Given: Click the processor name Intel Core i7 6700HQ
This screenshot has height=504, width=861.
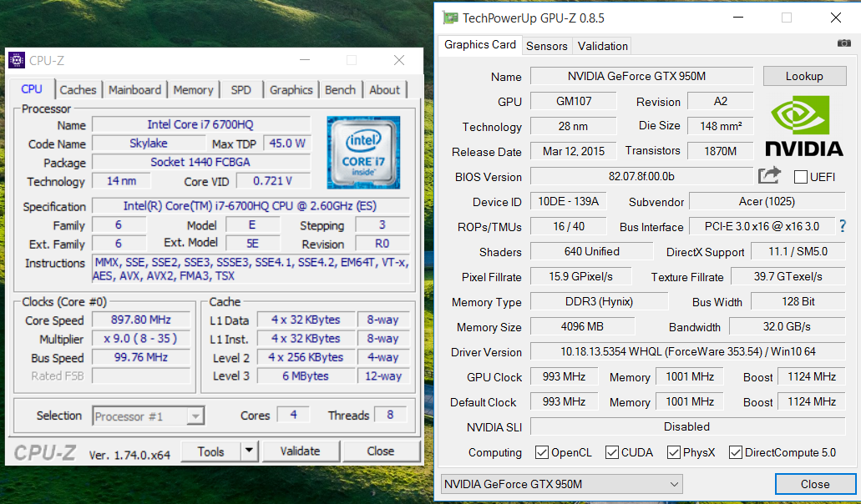Looking at the screenshot, I should (200, 124).
